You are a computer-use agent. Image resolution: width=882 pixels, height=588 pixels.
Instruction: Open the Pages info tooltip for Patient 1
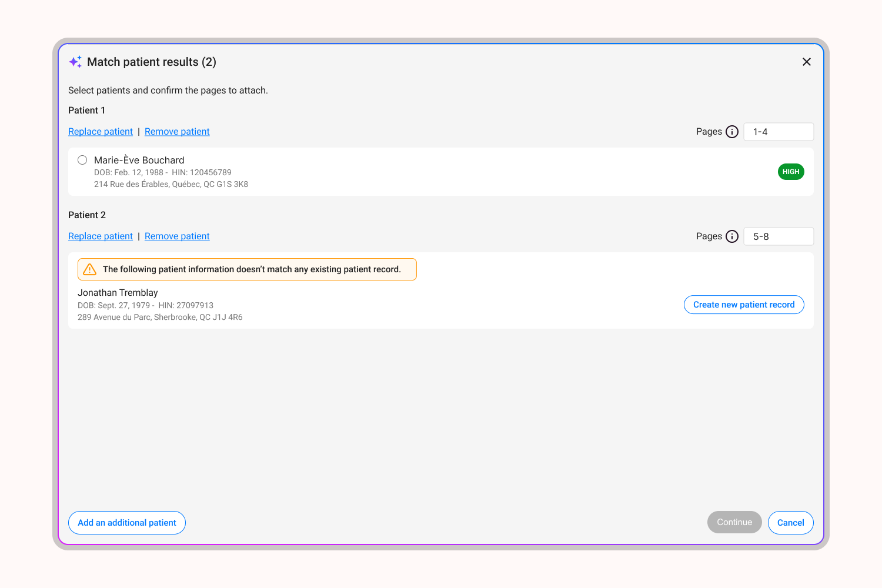point(732,132)
